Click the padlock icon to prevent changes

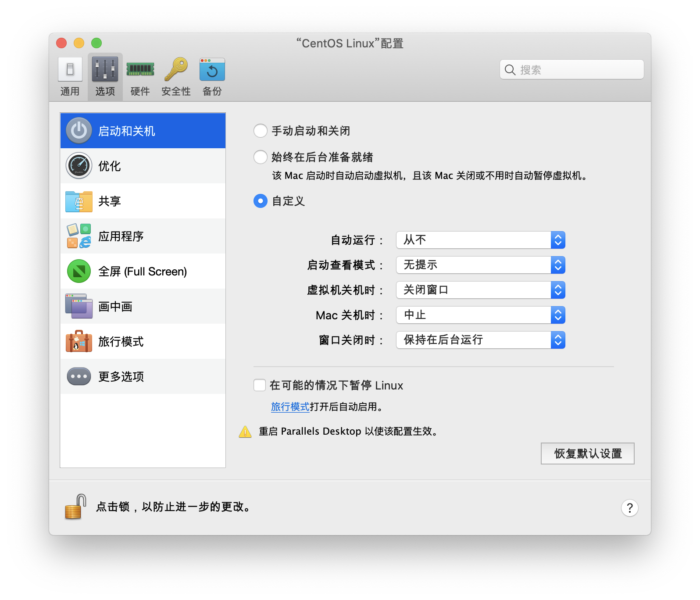[75, 507]
